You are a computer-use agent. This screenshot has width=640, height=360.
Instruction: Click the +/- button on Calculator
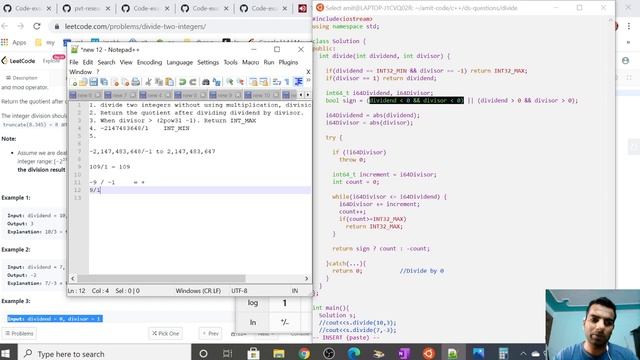click(284, 322)
